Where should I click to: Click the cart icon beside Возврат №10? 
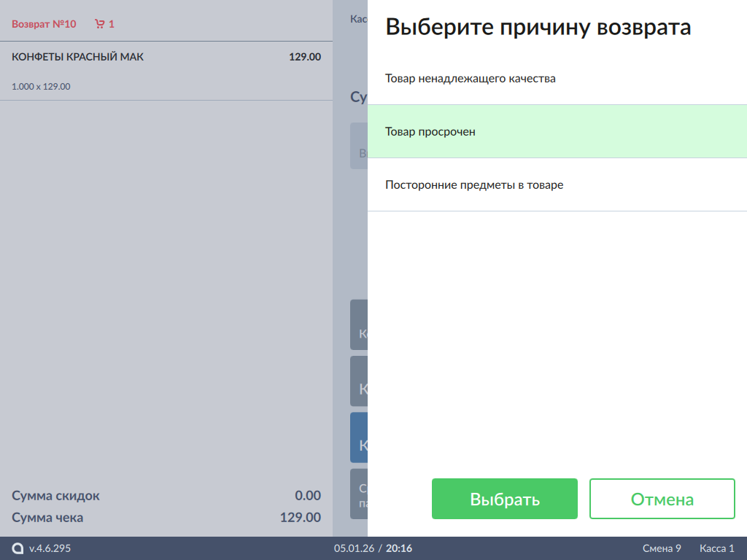point(99,24)
